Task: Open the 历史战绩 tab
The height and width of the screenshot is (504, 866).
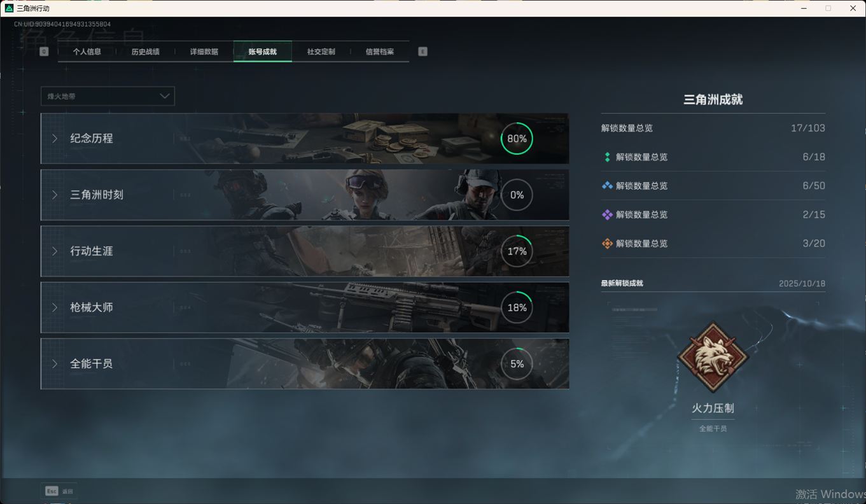Action: click(x=145, y=52)
